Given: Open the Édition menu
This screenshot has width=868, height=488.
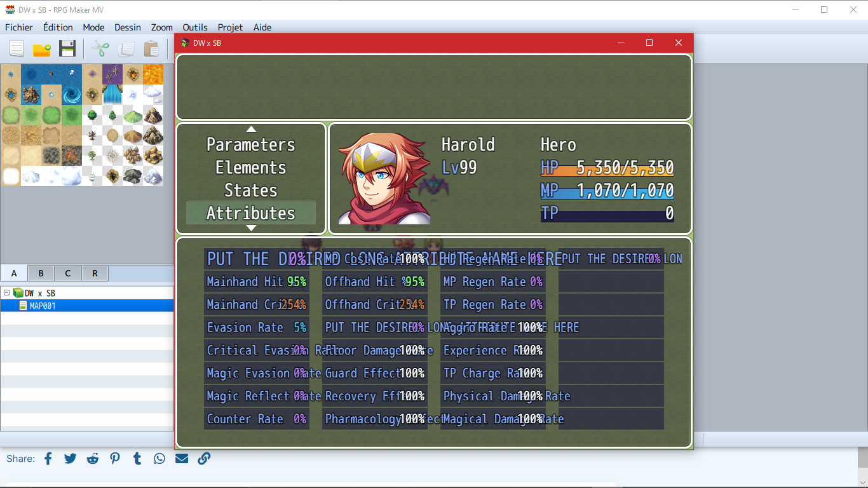Looking at the screenshot, I should pos(58,27).
